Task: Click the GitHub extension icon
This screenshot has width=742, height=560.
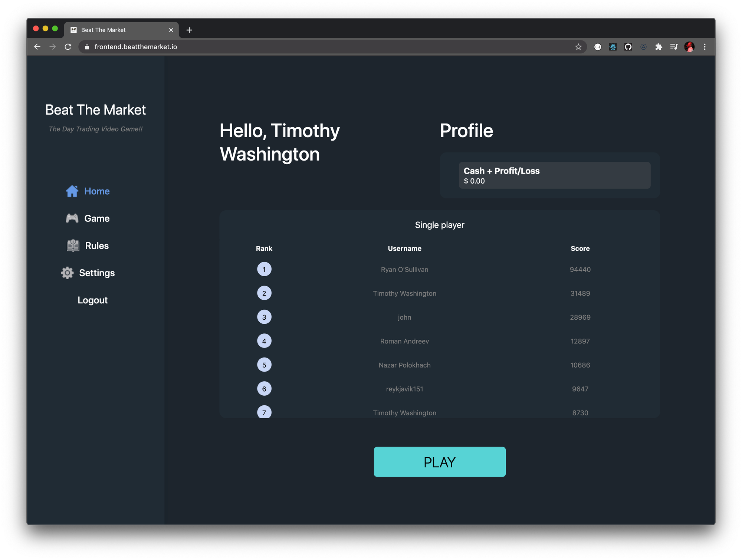Action: [x=628, y=47]
